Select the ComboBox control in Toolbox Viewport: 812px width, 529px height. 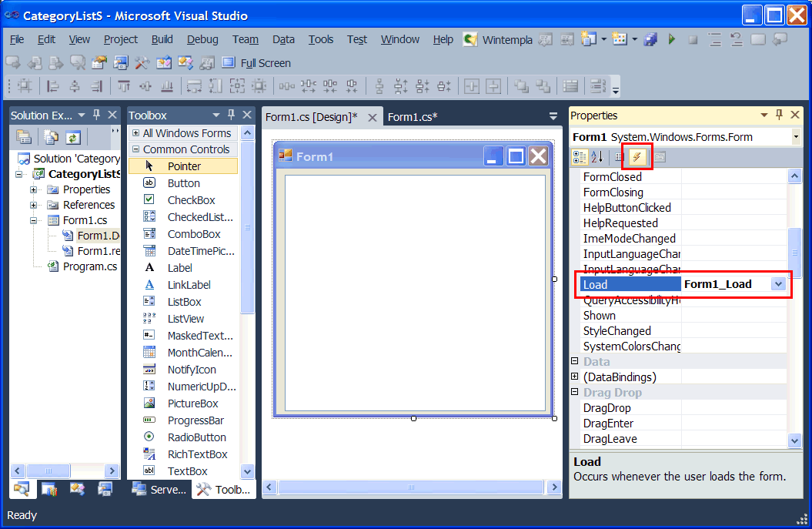pyautogui.click(x=183, y=234)
